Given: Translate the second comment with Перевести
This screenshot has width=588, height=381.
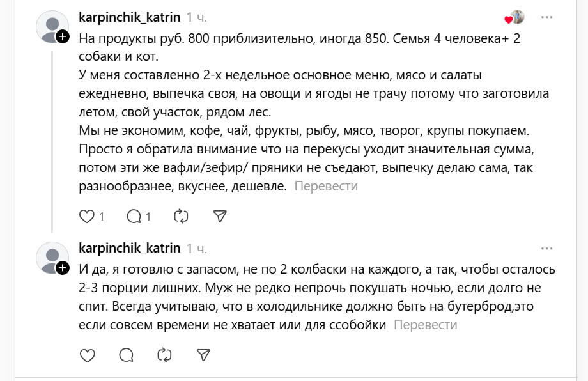Looking at the screenshot, I should [x=425, y=325].
